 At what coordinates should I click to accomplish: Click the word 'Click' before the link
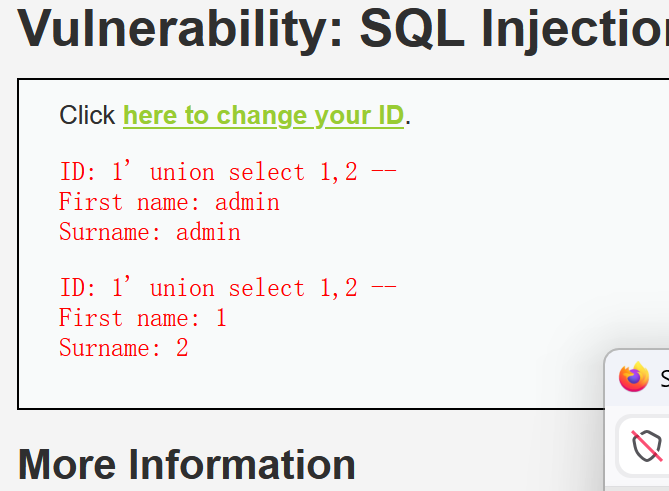[87, 115]
